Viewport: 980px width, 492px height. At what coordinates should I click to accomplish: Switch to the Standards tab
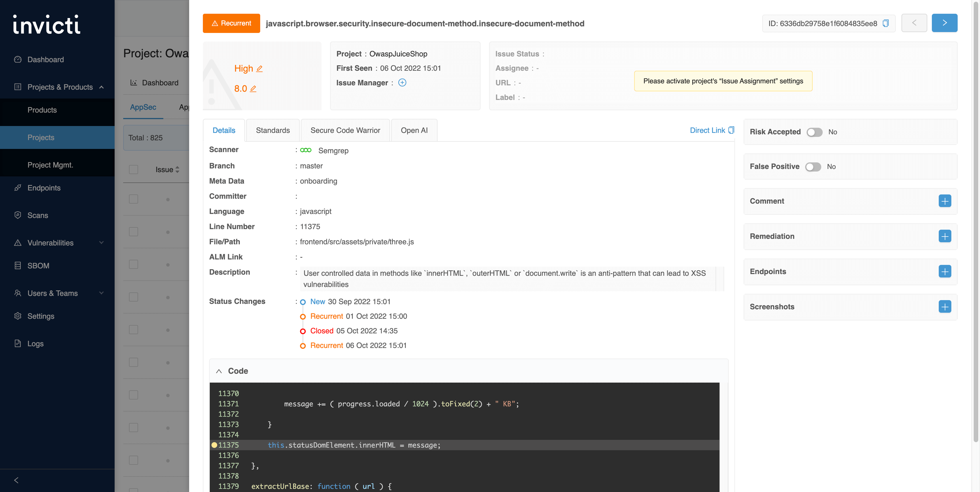pos(273,130)
